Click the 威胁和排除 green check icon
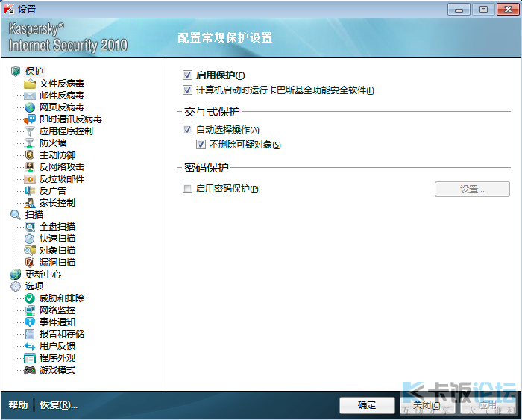Viewport: 522px width, 420px height. [x=30, y=298]
